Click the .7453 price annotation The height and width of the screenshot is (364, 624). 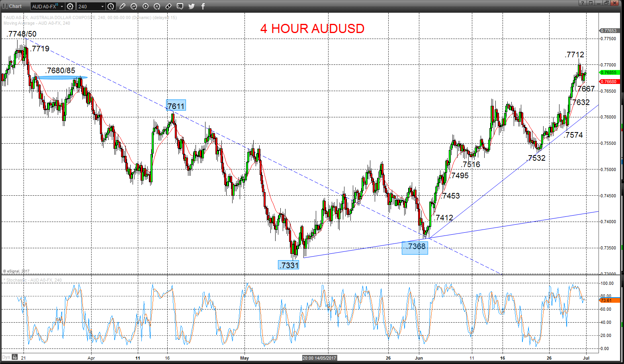coord(450,196)
